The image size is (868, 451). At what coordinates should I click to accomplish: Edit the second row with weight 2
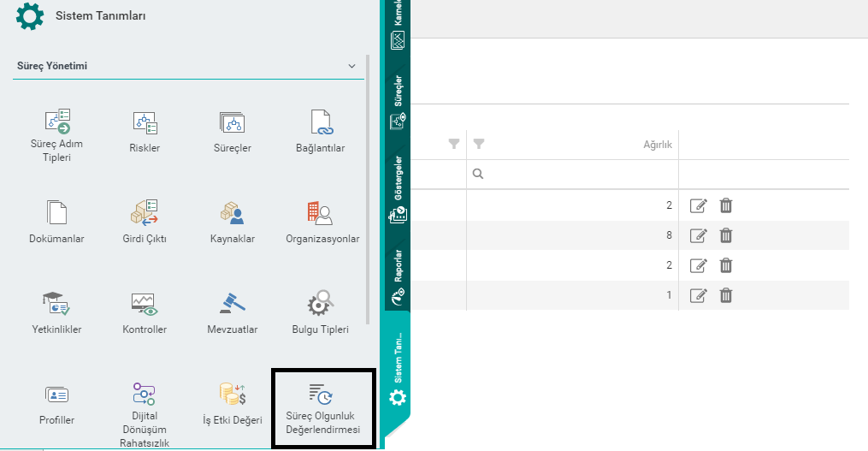698,265
